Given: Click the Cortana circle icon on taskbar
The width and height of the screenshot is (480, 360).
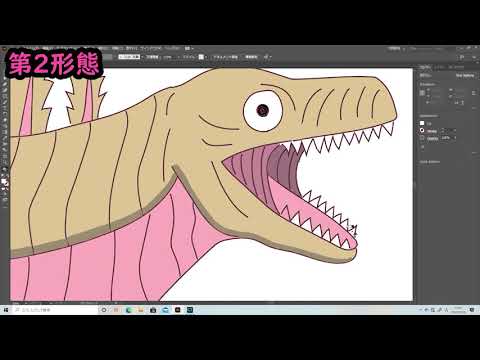Looking at the screenshot, I should tap(104, 310).
